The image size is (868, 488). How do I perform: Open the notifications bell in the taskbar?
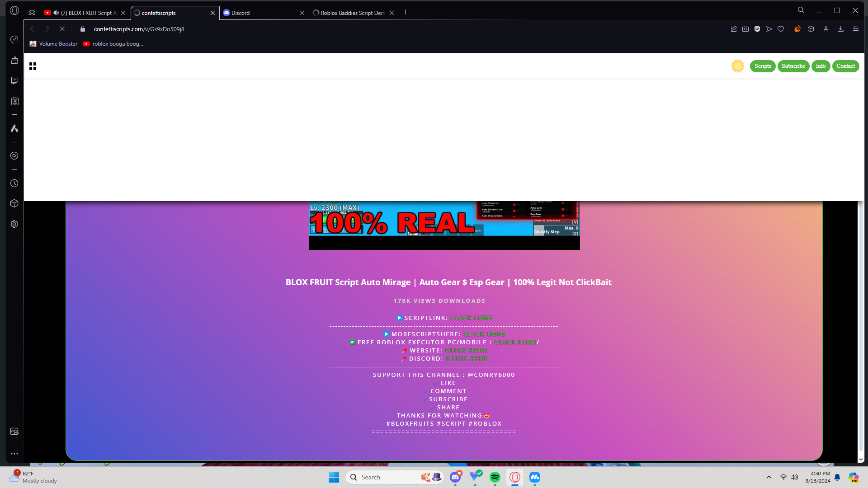(837, 477)
